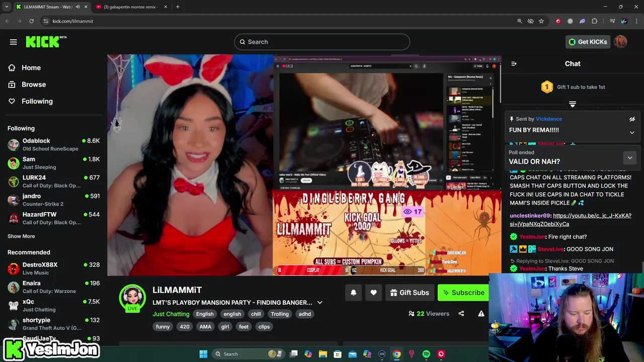The height and width of the screenshot is (362, 644).
Task: Click LiLMAMMiT streamer avatar
Action: [132, 297]
